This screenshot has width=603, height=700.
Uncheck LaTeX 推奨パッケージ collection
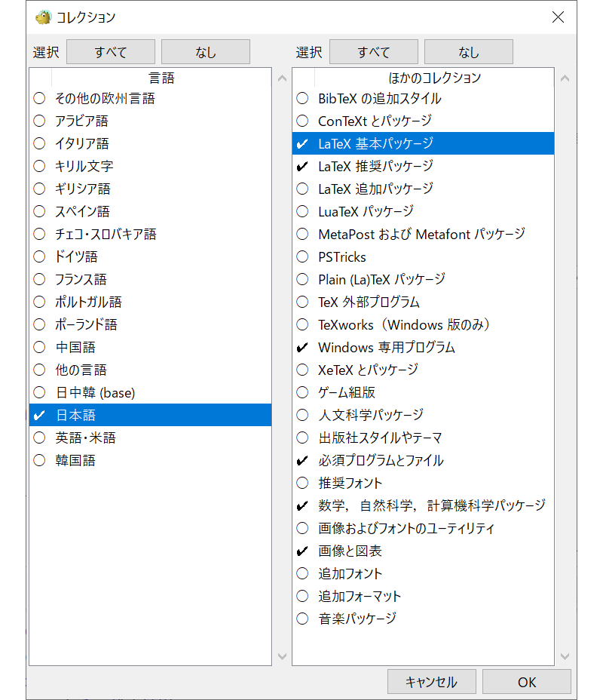click(303, 167)
